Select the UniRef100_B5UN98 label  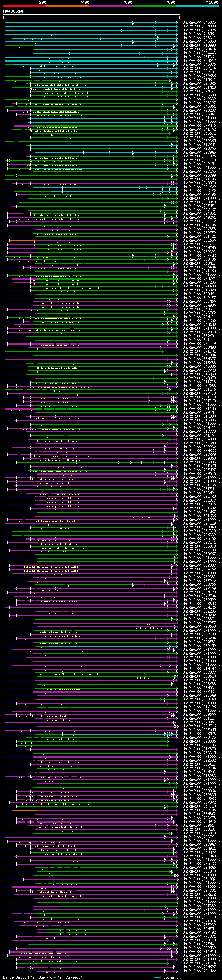tap(199, 347)
